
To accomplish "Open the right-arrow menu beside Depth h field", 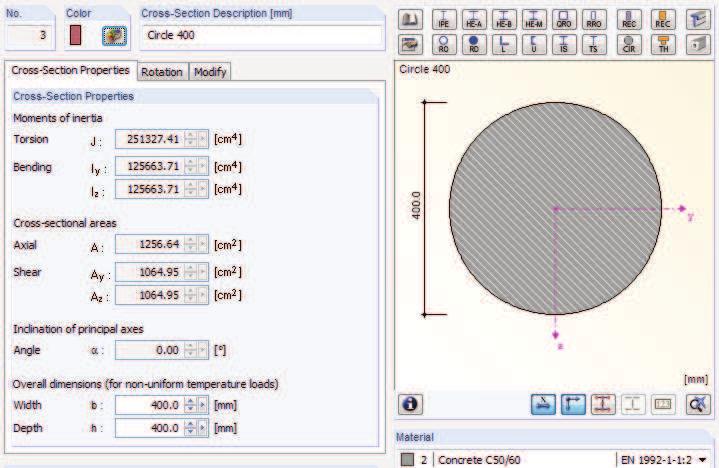I will click(x=202, y=428).
